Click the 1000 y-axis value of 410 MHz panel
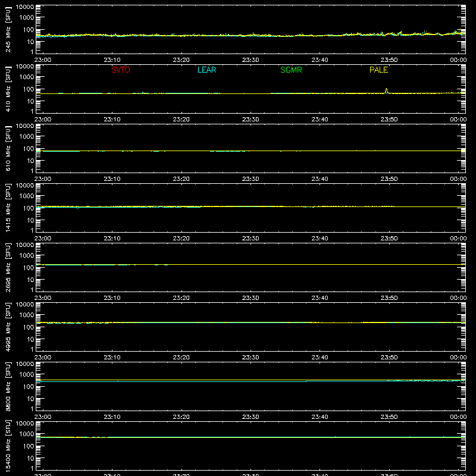The image size is (476, 476). click(27, 77)
